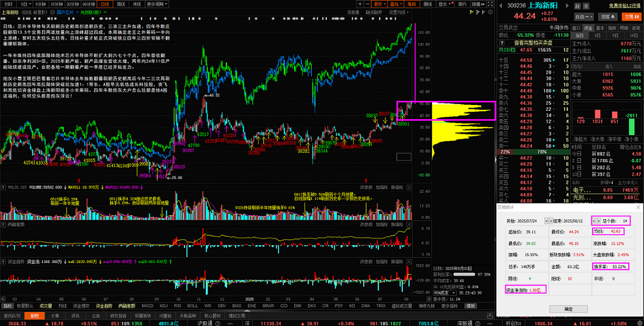Open the orange 交易 trade button
The width and height of the screenshot is (644, 326).
[x=632, y=17]
